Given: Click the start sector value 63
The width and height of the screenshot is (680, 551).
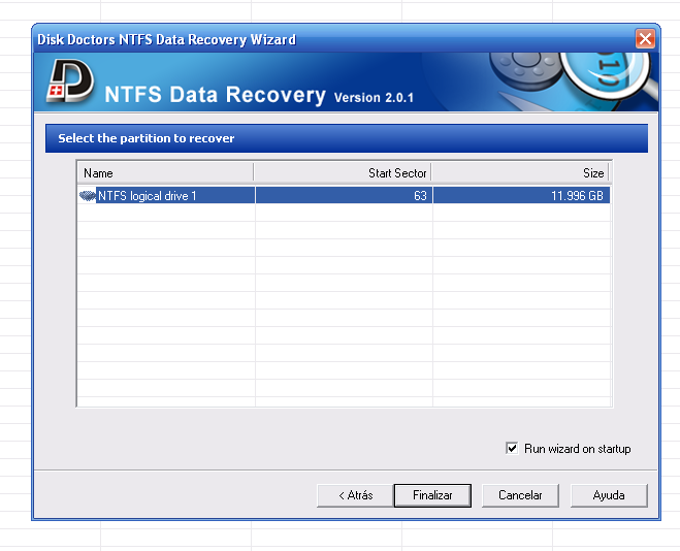Looking at the screenshot, I should [420, 196].
